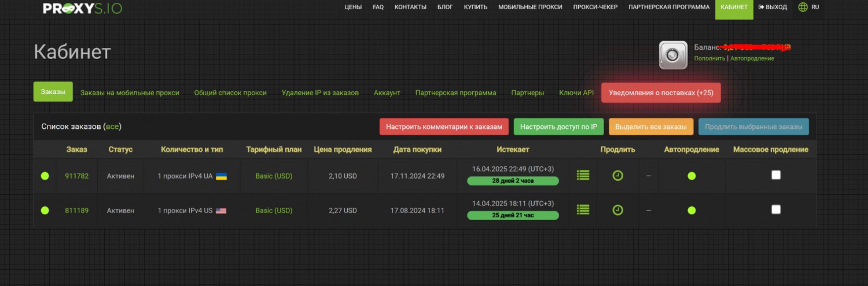Screen dimensions: 868x286
Task: Click the safe balance icon
Action: [673, 55]
